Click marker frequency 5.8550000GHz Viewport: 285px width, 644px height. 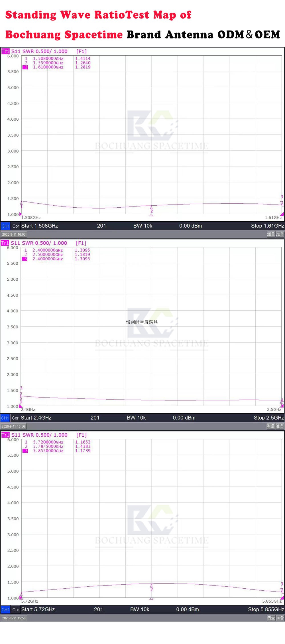(x=48, y=451)
